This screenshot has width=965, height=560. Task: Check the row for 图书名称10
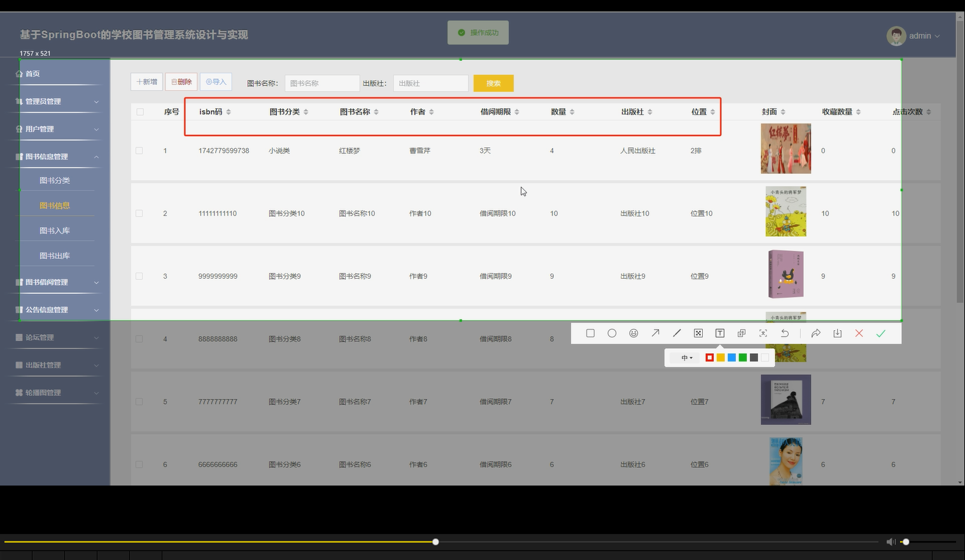click(139, 213)
